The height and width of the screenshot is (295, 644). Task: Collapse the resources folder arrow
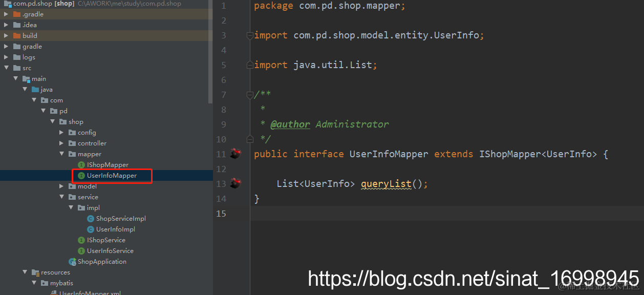[25, 272]
